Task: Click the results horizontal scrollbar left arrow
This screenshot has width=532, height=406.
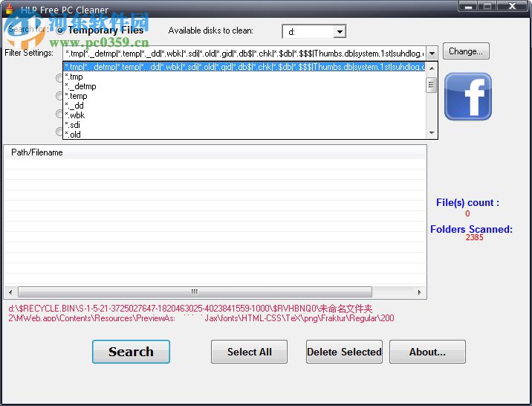Action: click(x=10, y=292)
